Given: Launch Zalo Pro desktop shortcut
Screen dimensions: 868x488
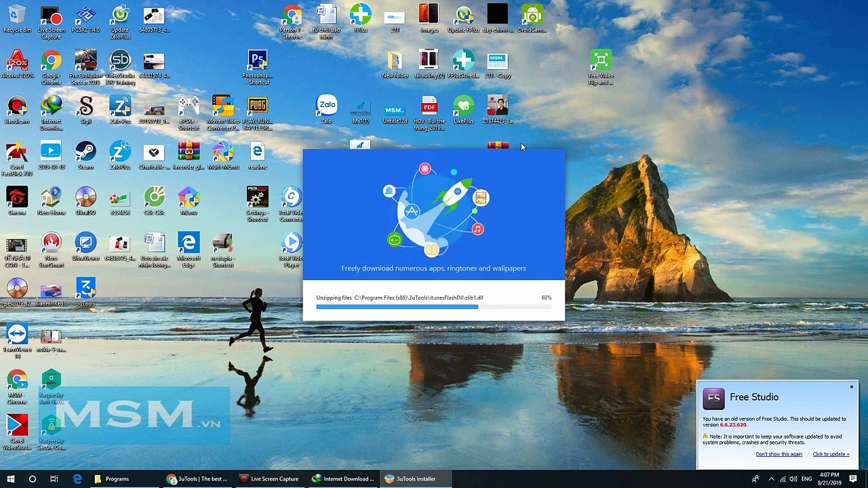Looking at the screenshot, I should point(120,110).
